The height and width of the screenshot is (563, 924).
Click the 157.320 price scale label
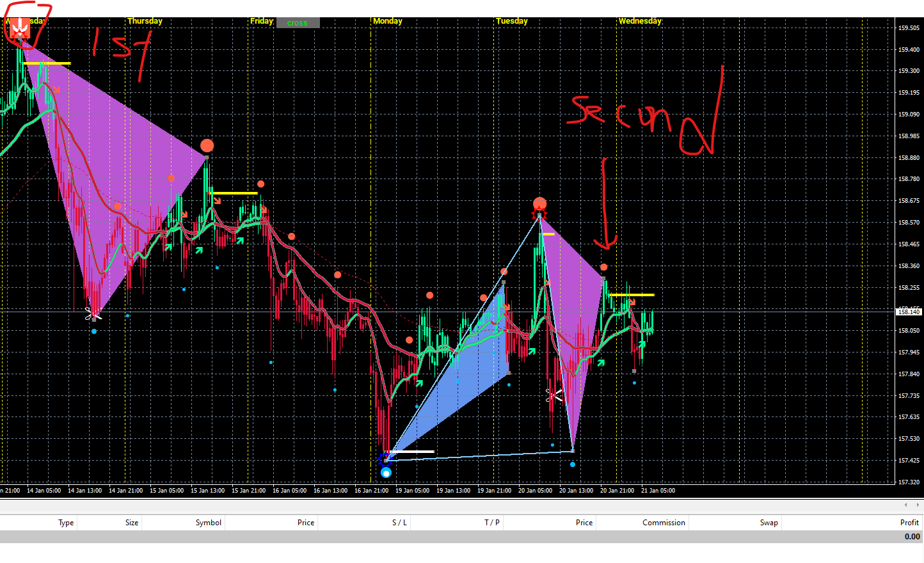[x=909, y=482]
